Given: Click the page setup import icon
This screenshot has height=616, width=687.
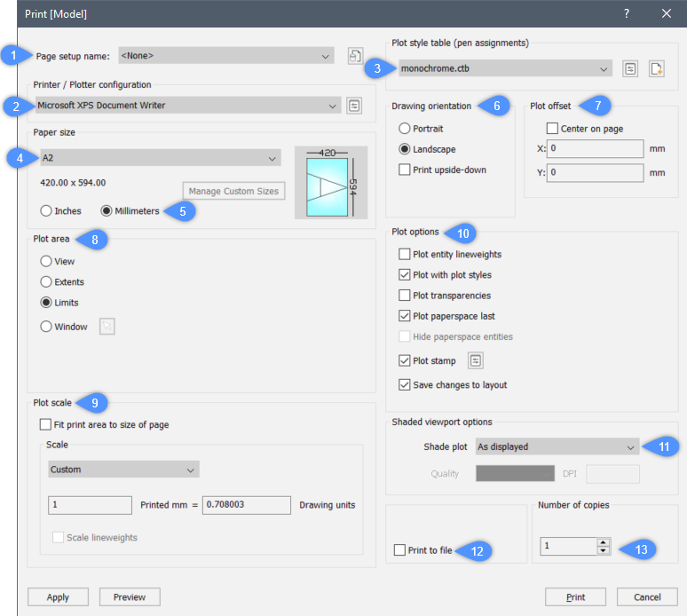Looking at the screenshot, I should pyautogui.click(x=354, y=57).
